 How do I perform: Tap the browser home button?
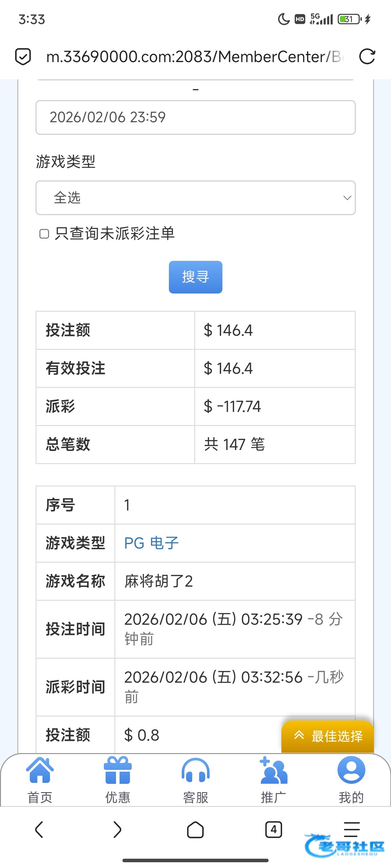[195, 830]
